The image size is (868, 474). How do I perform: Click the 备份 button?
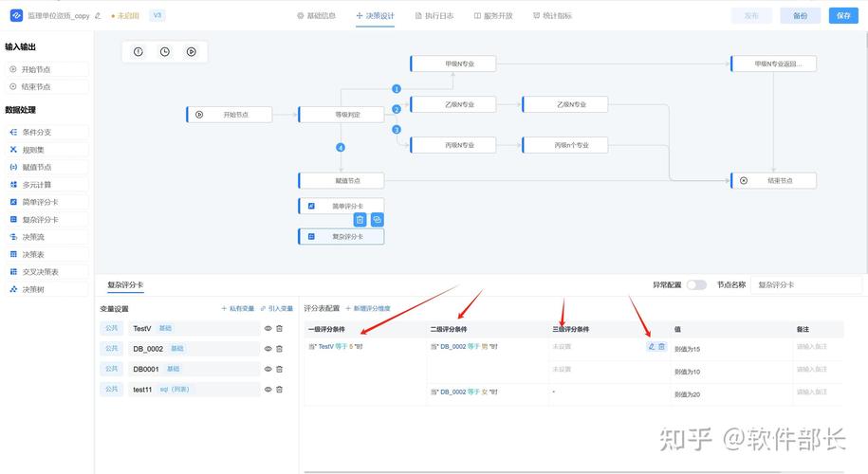[x=800, y=15]
